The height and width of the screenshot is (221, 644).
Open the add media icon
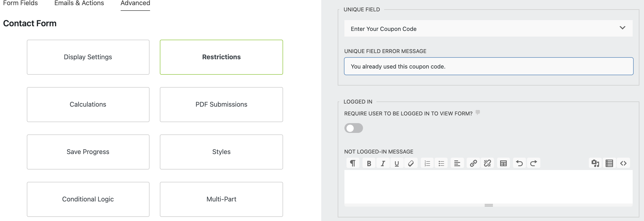coord(595,163)
